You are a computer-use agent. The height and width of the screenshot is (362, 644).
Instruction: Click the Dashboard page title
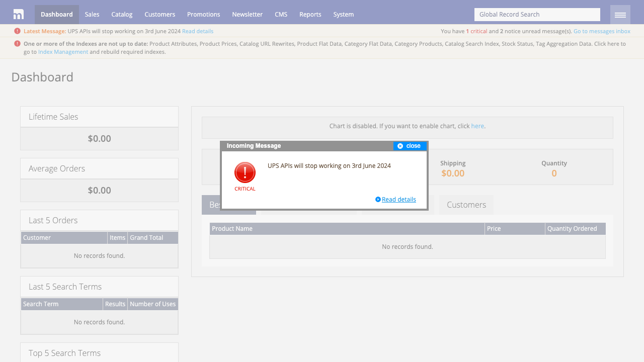(x=42, y=77)
